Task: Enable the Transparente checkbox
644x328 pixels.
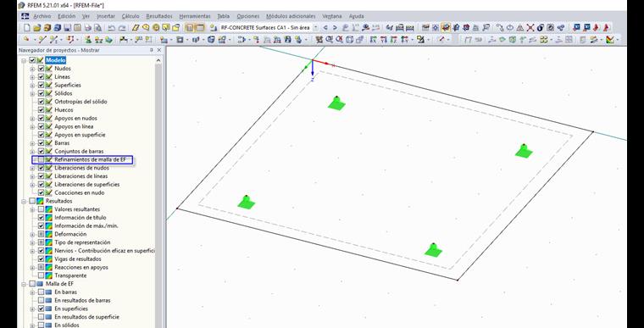Action: (41, 275)
